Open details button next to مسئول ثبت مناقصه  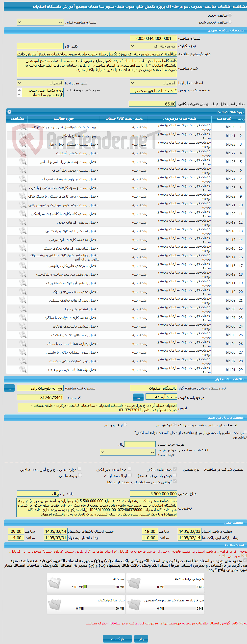(x=9, y=388)
